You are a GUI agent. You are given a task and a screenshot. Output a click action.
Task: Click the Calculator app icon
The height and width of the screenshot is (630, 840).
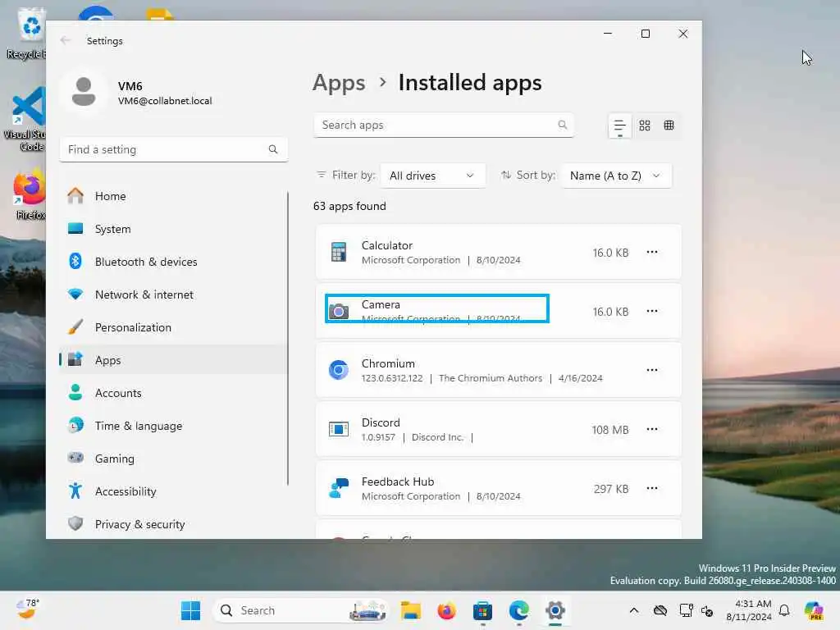pos(339,253)
